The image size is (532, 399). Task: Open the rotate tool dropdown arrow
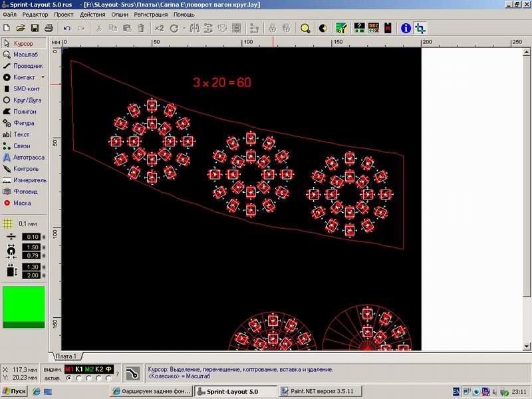183,28
